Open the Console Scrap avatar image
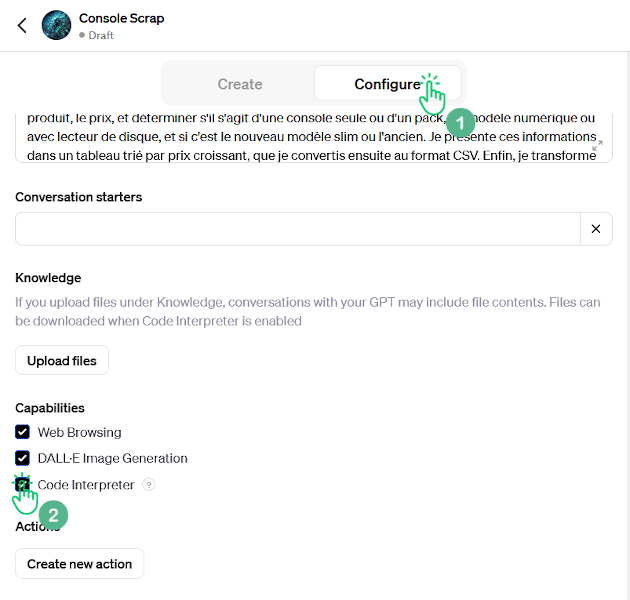This screenshot has width=630, height=600. (x=57, y=25)
